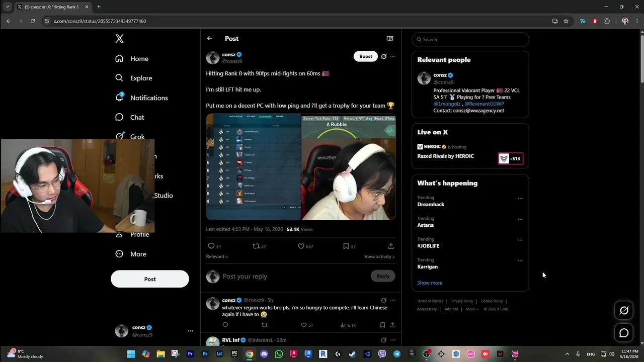Bookmark the main post showing 37
Viewport: 644px width, 362px height.
pyautogui.click(x=346, y=246)
